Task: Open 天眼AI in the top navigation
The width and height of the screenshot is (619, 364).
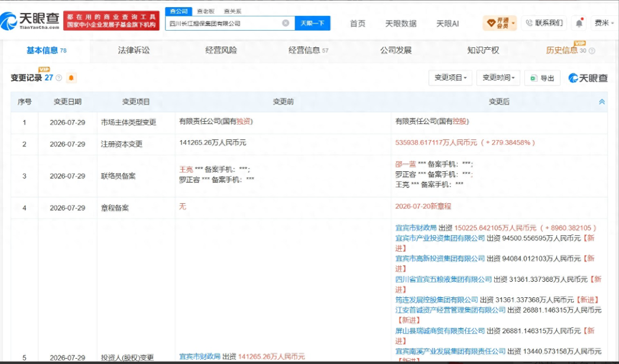Action: [448, 24]
